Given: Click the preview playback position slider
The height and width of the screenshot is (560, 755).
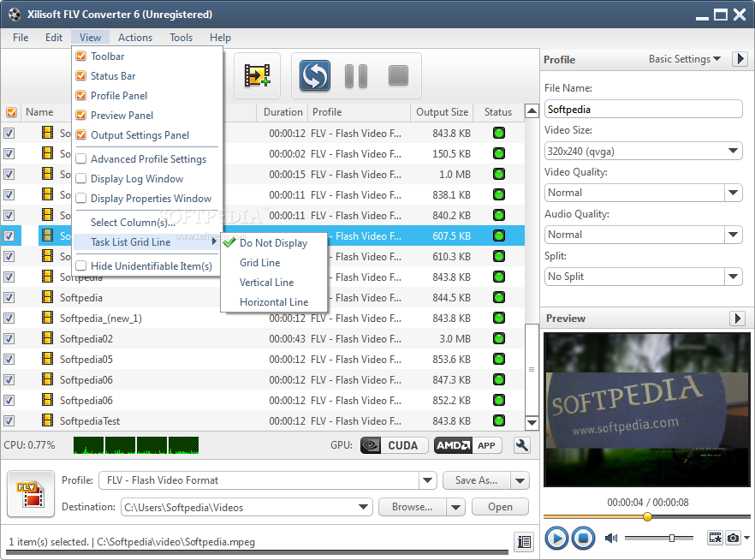Looking at the screenshot, I should pyautogui.click(x=646, y=516).
